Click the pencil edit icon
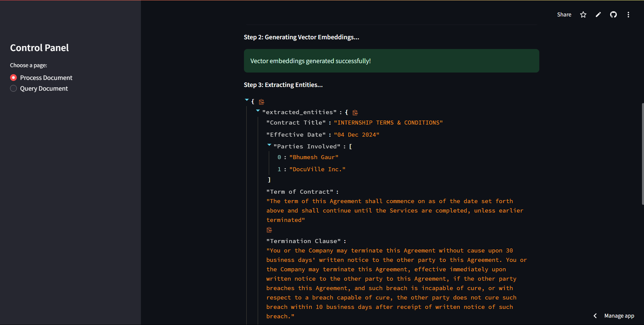644x325 pixels. tap(598, 14)
